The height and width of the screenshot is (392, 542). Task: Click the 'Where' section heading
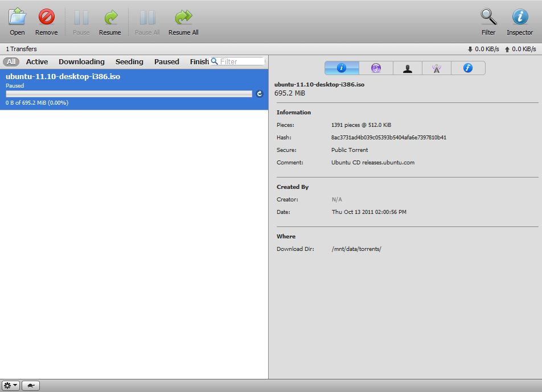(286, 237)
